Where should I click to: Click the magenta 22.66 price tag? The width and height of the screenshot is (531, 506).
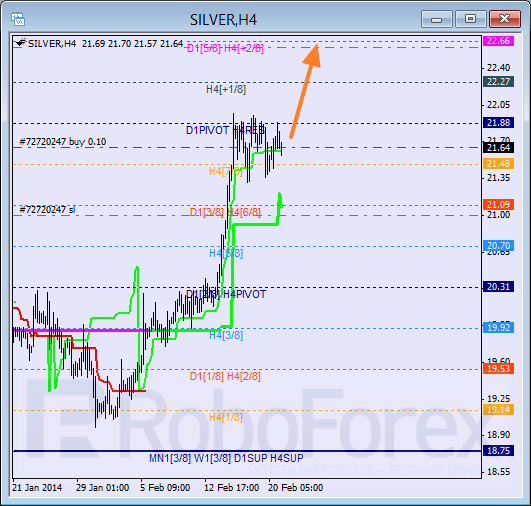498,41
